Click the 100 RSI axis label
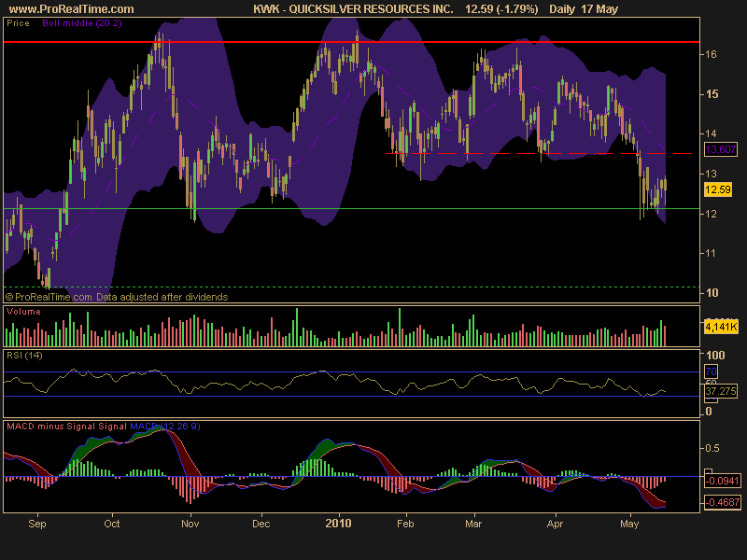This screenshot has height=560, width=747. coord(715,356)
